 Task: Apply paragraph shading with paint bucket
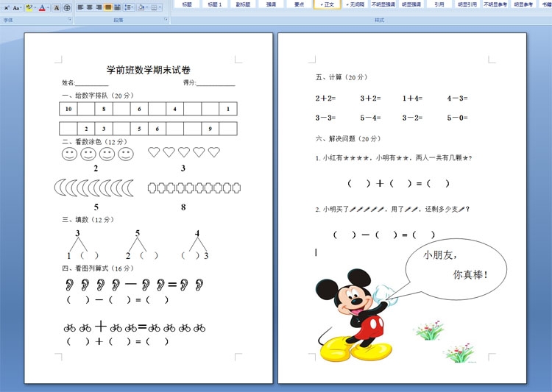(x=141, y=7)
